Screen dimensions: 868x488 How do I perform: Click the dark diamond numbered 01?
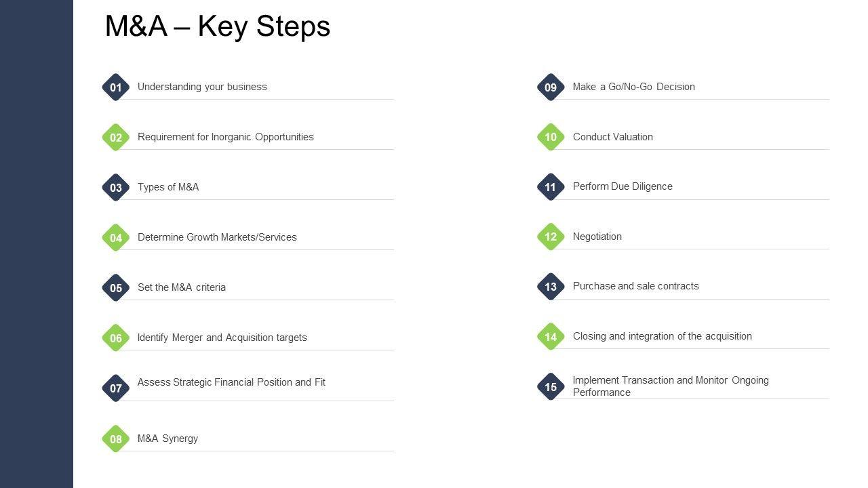click(116, 87)
